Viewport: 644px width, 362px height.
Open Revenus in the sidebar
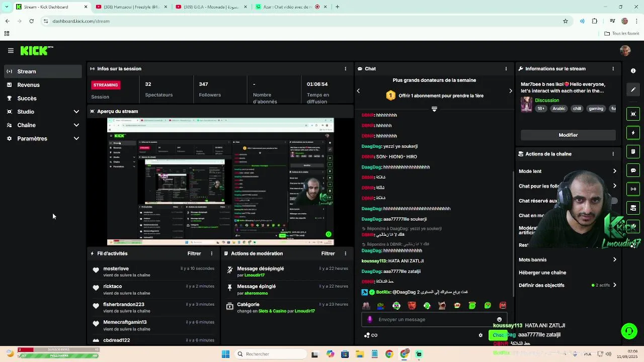[43, 85]
